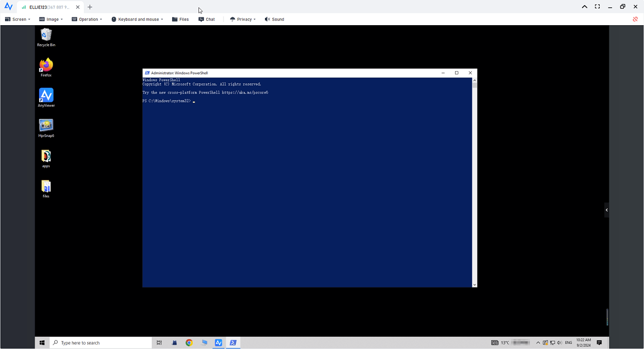
Task: Maximize the PowerShell window
Action: tap(457, 73)
